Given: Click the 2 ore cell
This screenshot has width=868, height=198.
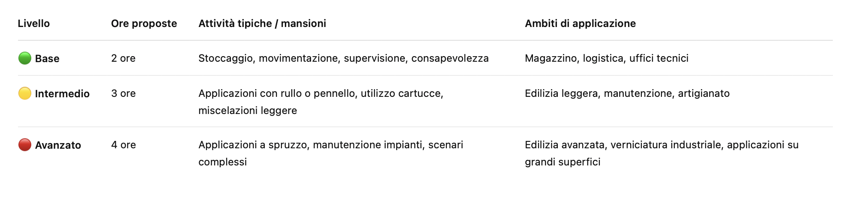Looking at the screenshot, I should (x=123, y=58).
